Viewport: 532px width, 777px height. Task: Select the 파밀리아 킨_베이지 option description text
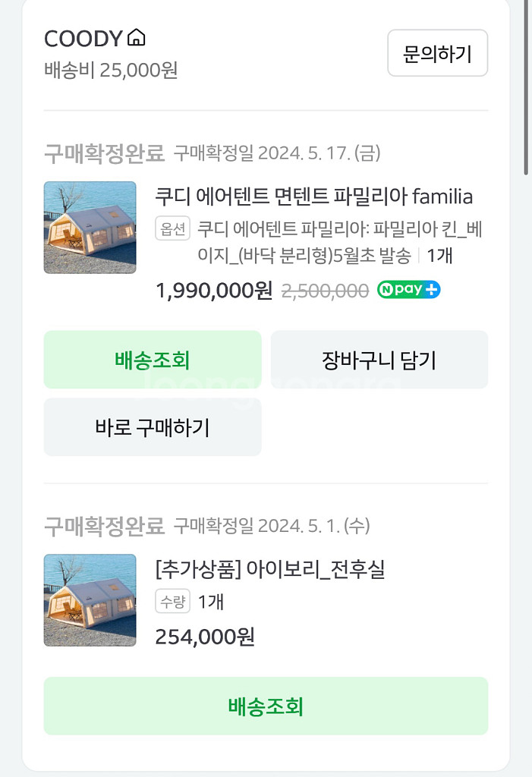coord(339,242)
